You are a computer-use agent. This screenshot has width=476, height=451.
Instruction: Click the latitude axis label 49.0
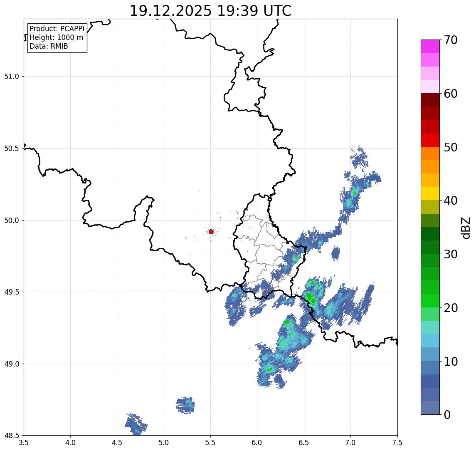(12, 364)
